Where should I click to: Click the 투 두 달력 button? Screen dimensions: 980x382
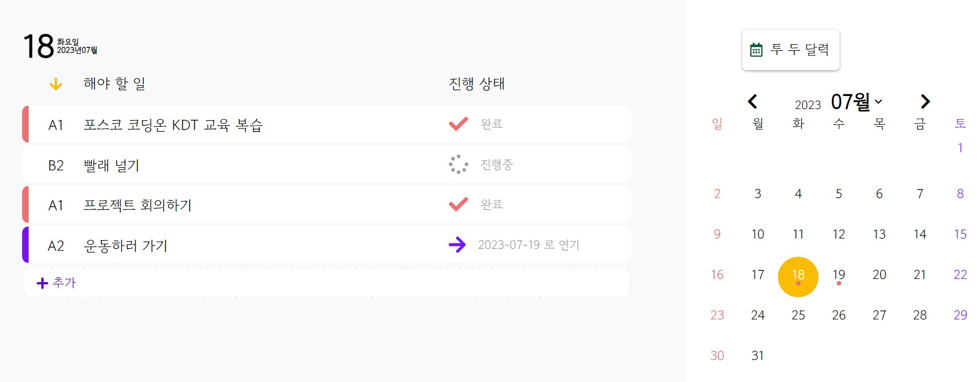click(x=790, y=50)
